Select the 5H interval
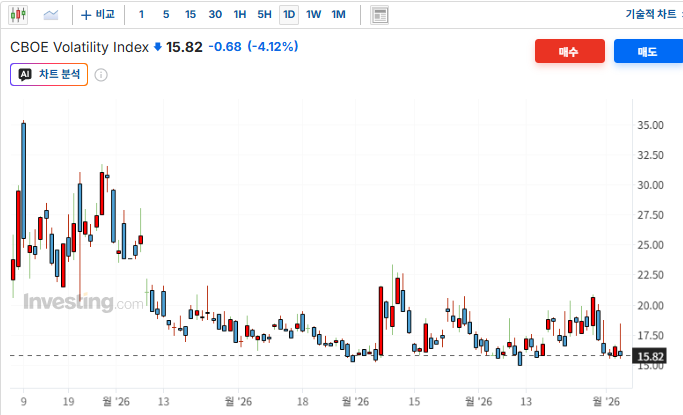 (264, 15)
